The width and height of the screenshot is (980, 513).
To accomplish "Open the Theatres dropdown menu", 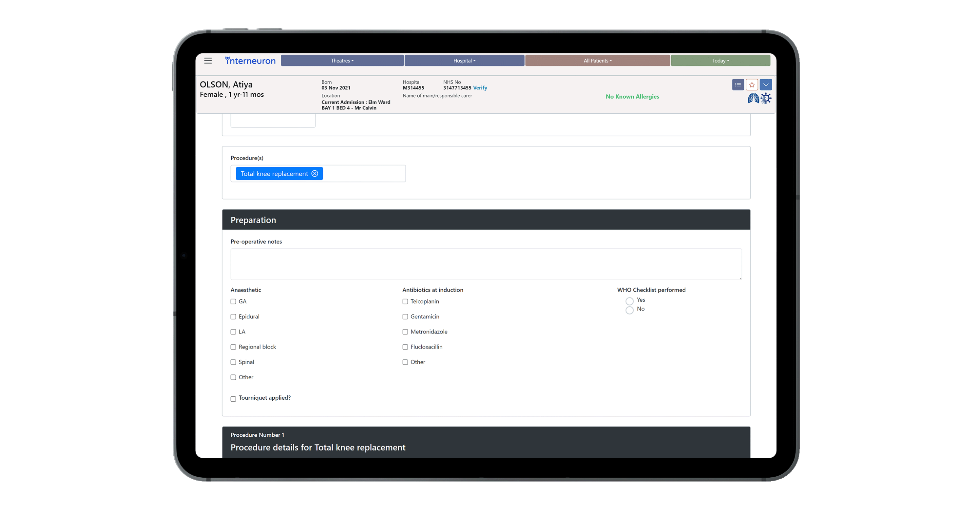I will (342, 61).
